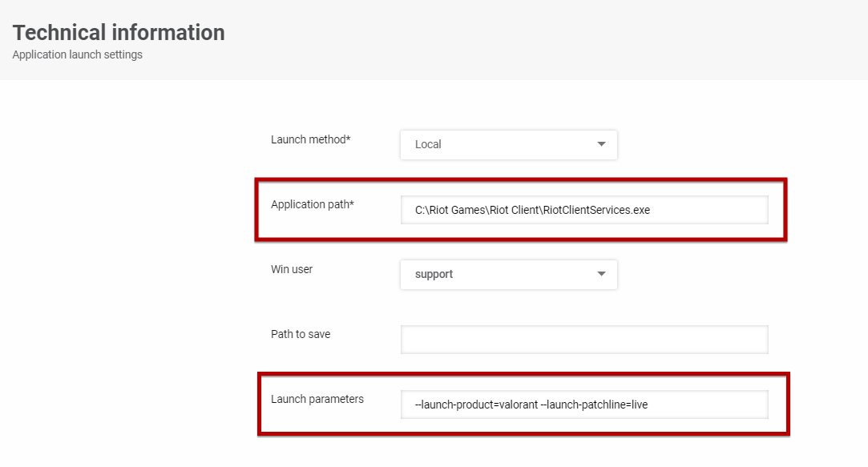The image size is (868, 467).
Task: Select the 'Local' value in Launch method
Action: coord(428,144)
